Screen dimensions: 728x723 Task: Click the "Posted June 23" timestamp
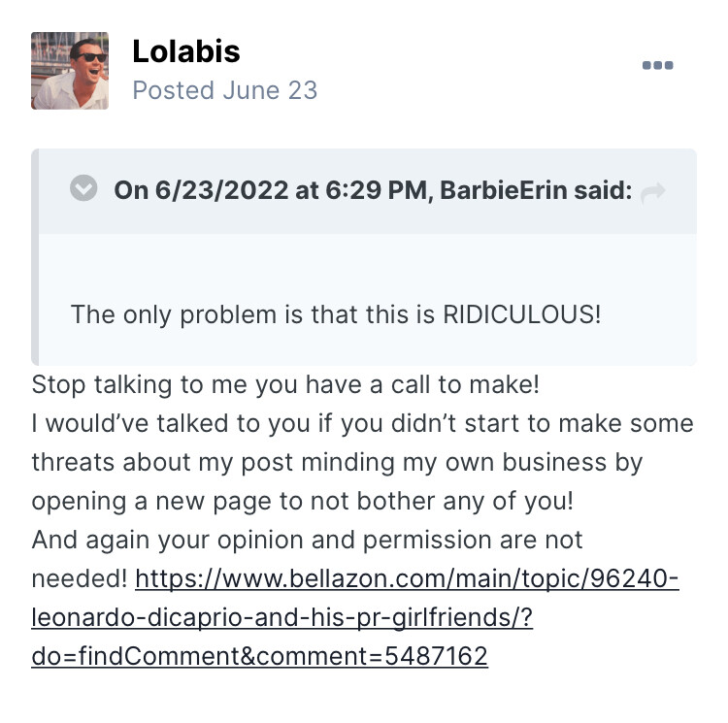pos(224,90)
